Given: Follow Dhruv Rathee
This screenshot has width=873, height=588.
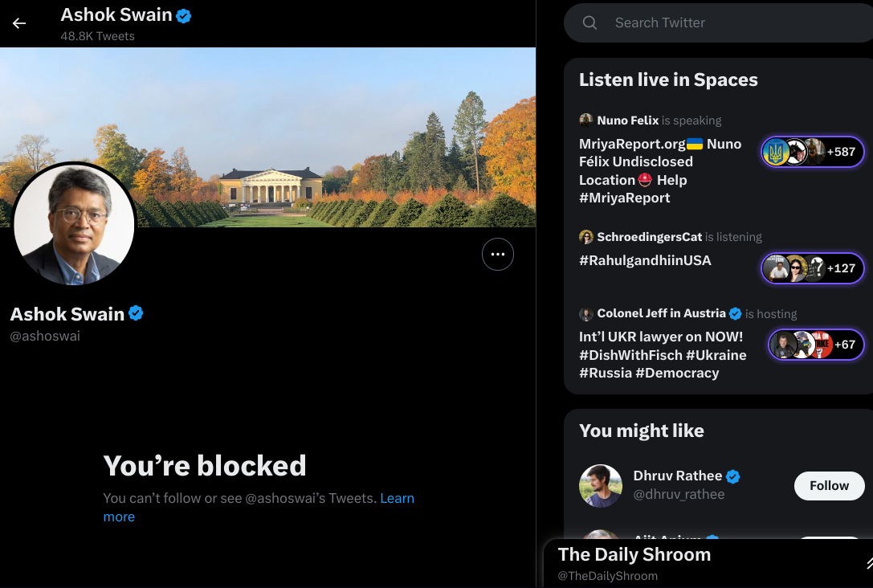Looking at the screenshot, I should point(829,485).
